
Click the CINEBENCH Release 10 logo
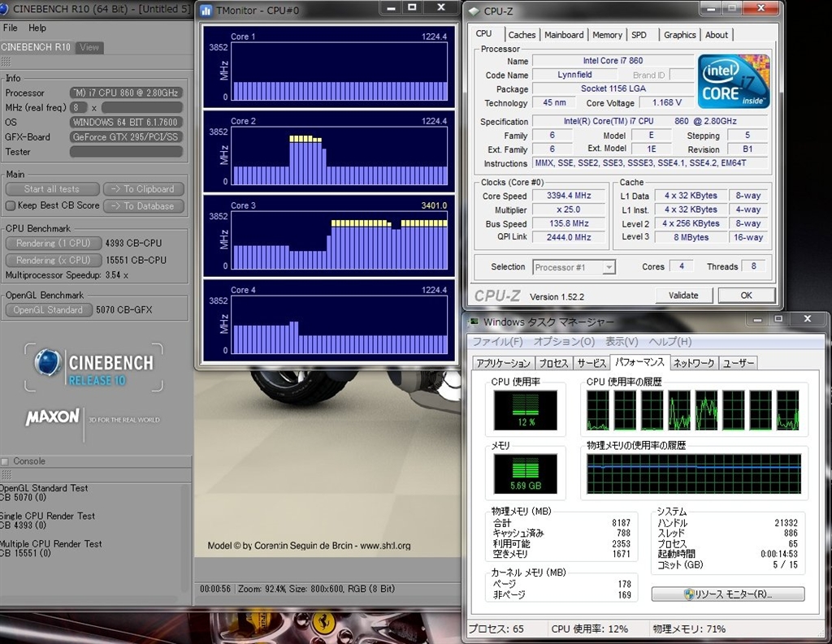tap(93, 368)
